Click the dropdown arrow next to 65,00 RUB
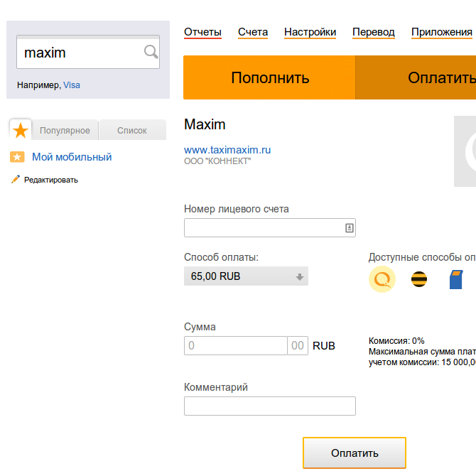476x476 pixels. tap(300, 276)
